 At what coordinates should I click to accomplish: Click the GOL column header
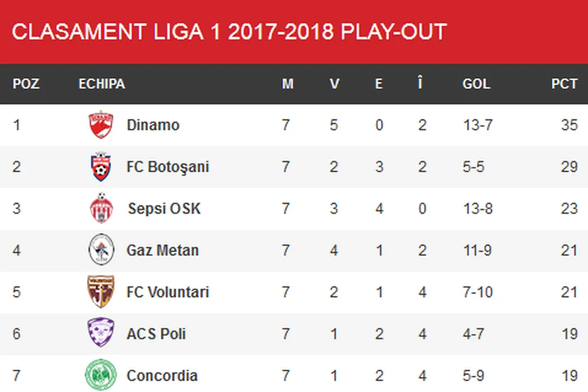tap(476, 84)
